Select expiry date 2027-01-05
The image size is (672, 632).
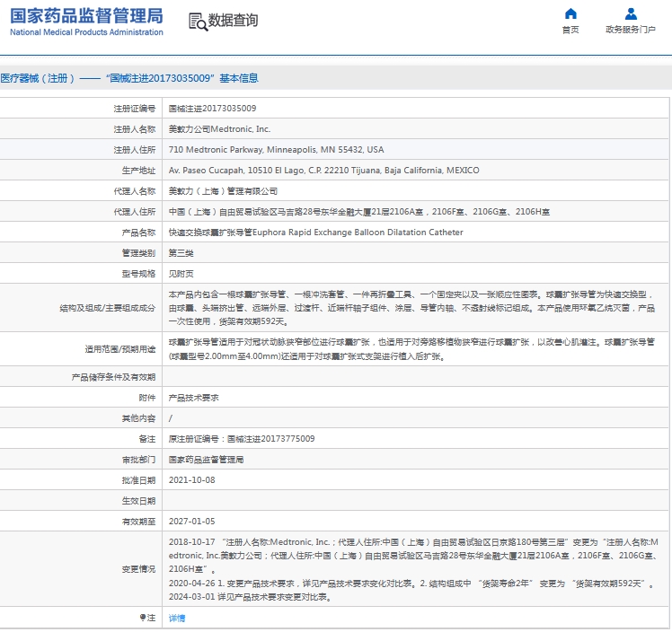point(191,521)
